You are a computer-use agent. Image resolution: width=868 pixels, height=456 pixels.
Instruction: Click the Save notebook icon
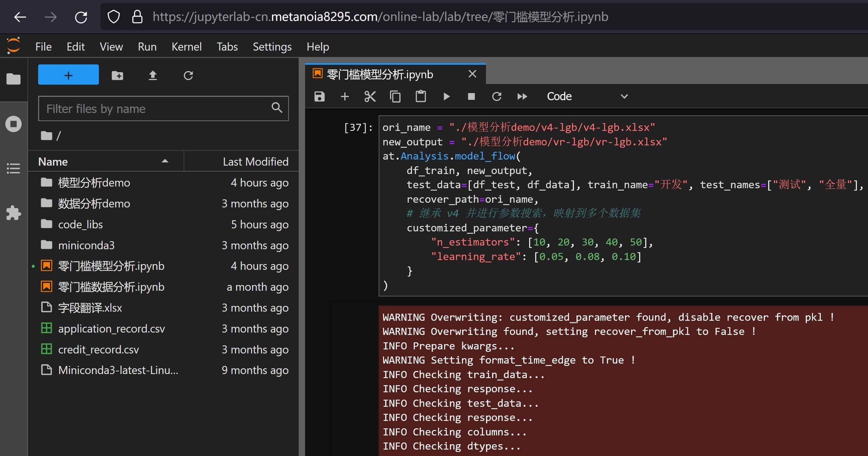pyautogui.click(x=319, y=96)
